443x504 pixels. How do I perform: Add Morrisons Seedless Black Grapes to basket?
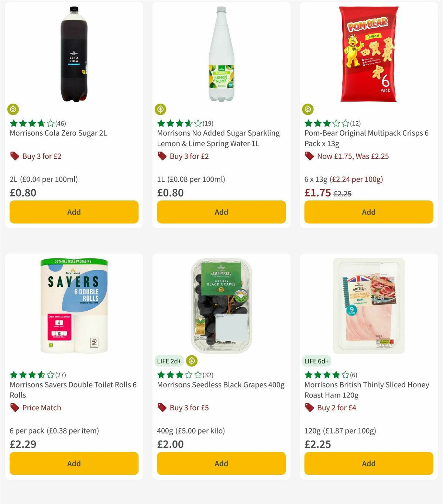[221, 463]
